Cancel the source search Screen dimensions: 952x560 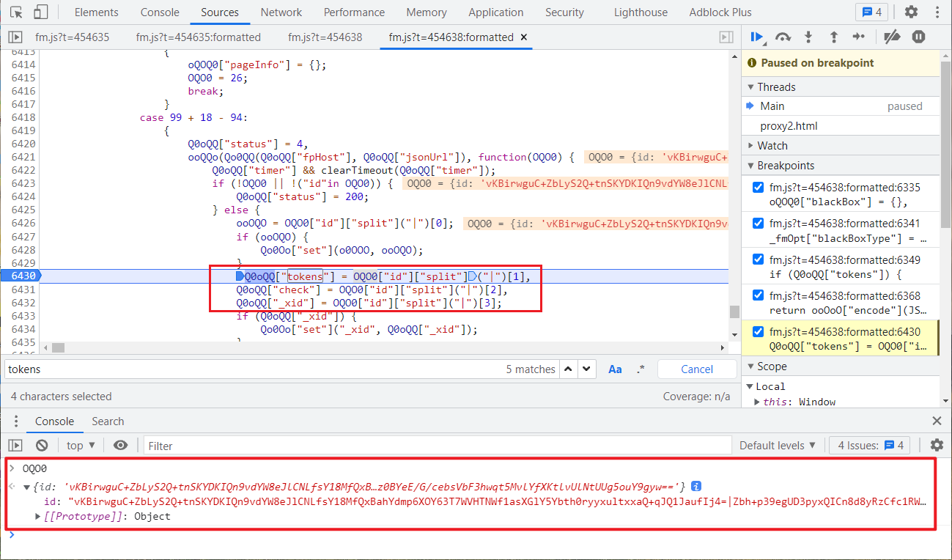(x=697, y=369)
